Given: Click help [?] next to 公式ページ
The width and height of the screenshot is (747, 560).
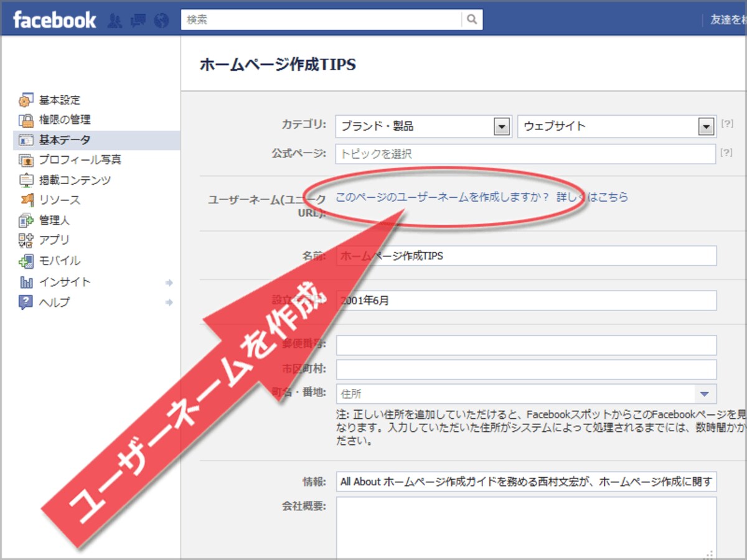Looking at the screenshot, I should (726, 152).
